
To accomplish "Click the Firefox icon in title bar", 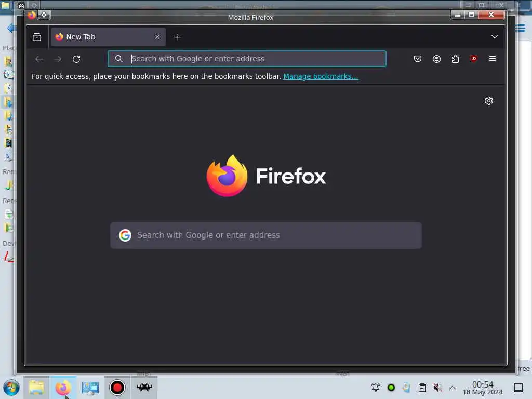I will click(x=32, y=15).
